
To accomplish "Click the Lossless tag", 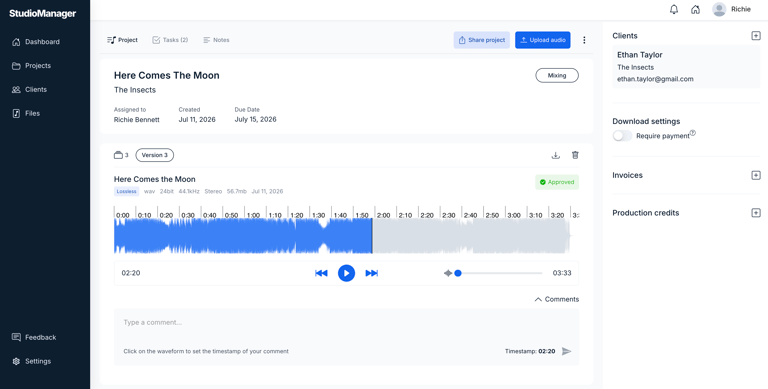I will [x=126, y=192].
